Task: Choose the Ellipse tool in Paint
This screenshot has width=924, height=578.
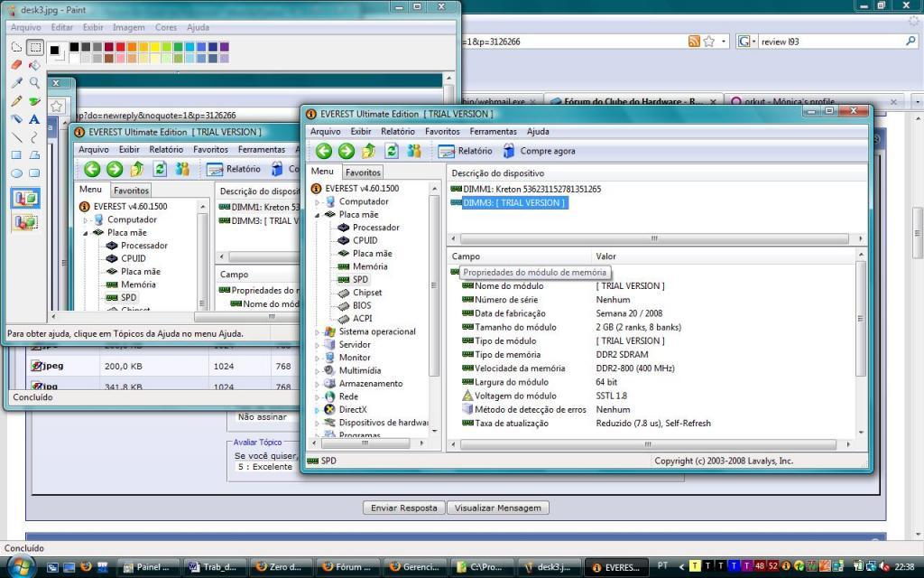Action: pyautogui.click(x=16, y=173)
